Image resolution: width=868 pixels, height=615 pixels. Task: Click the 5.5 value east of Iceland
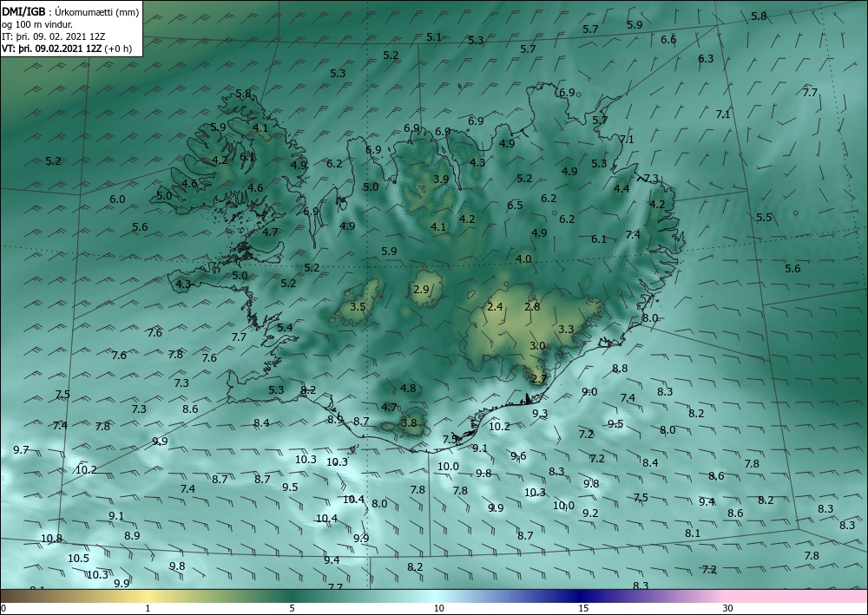tap(764, 218)
